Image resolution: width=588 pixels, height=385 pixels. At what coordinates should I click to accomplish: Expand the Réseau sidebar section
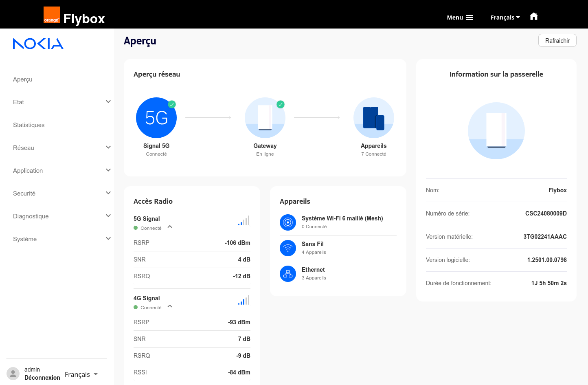tap(108, 147)
